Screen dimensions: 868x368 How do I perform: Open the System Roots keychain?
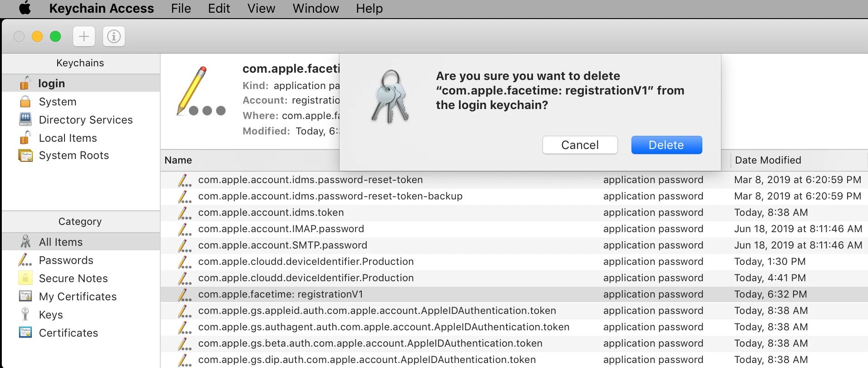click(74, 155)
